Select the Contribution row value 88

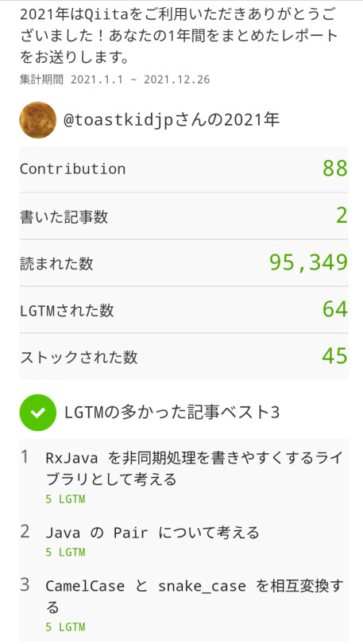pyautogui.click(x=335, y=169)
